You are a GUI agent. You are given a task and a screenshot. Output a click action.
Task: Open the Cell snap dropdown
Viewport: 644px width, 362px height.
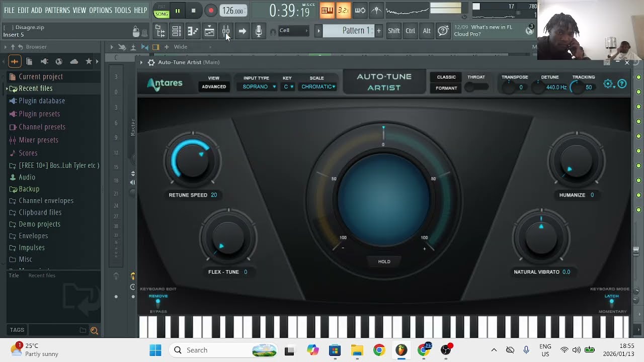pyautogui.click(x=293, y=31)
